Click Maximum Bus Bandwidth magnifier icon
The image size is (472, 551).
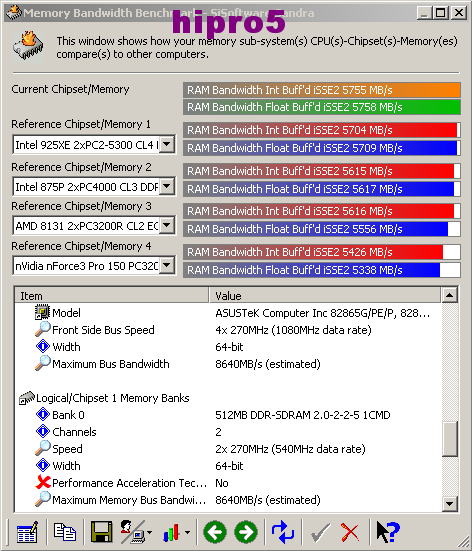pos(43,363)
